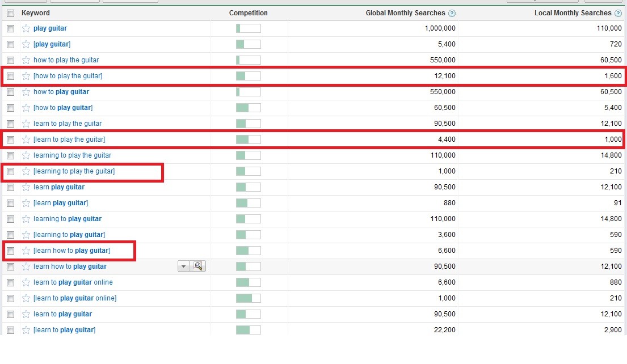The width and height of the screenshot is (627, 364).
Task: Star the "play guitar" keyword
Action: pos(26,28)
